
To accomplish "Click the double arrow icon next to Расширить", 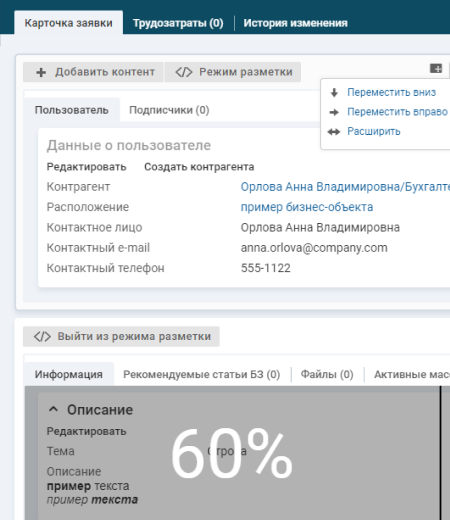I will (334, 132).
